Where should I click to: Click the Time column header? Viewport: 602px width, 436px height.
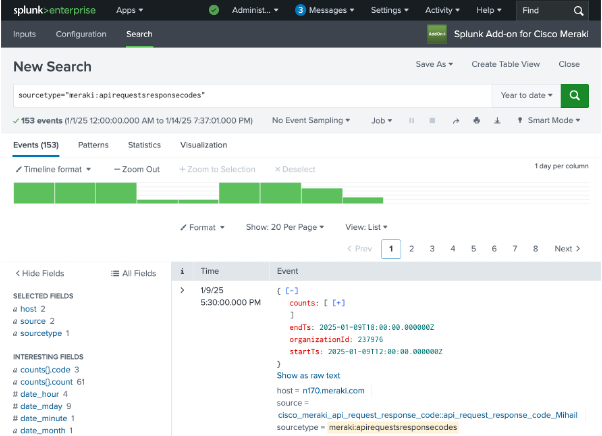[210, 271]
